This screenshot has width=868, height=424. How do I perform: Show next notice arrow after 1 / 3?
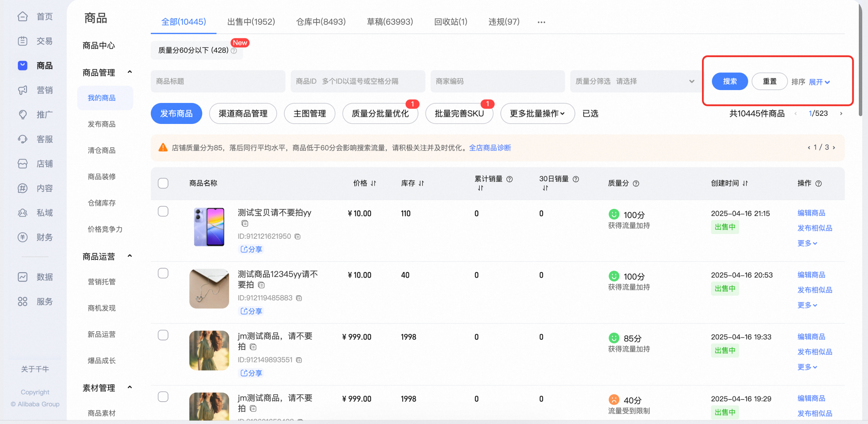point(834,147)
